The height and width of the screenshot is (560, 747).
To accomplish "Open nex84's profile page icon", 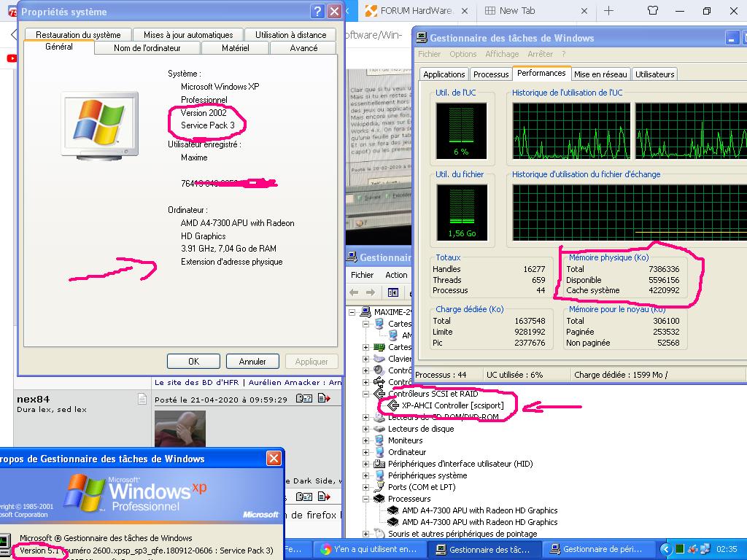I will tap(142, 399).
